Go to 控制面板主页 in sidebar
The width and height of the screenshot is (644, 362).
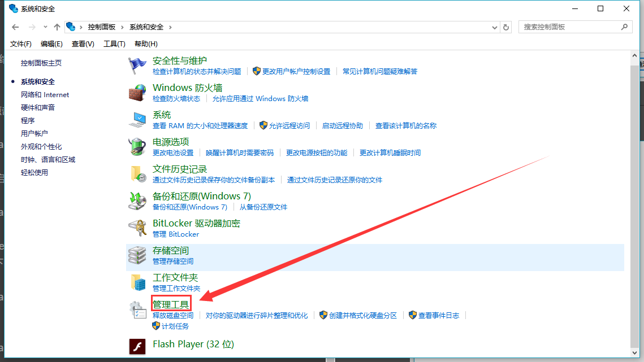(41, 63)
